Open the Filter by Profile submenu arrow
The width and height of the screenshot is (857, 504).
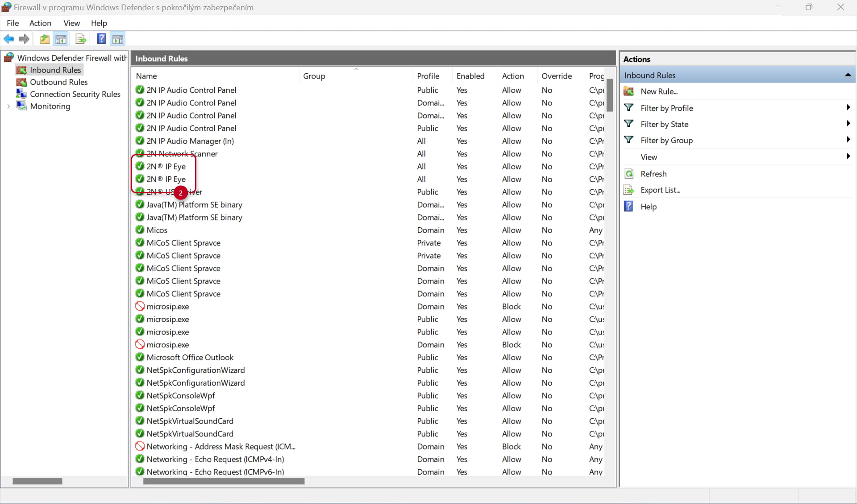tap(848, 108)
